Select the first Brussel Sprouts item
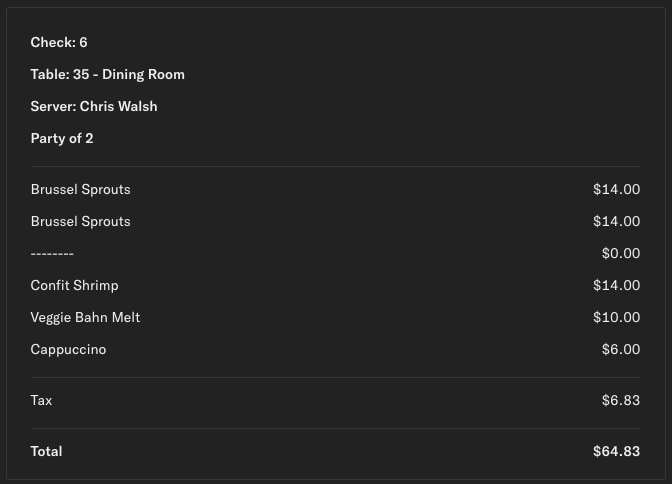Viewport: 672px width, 484px height. (x=80, y=189)
